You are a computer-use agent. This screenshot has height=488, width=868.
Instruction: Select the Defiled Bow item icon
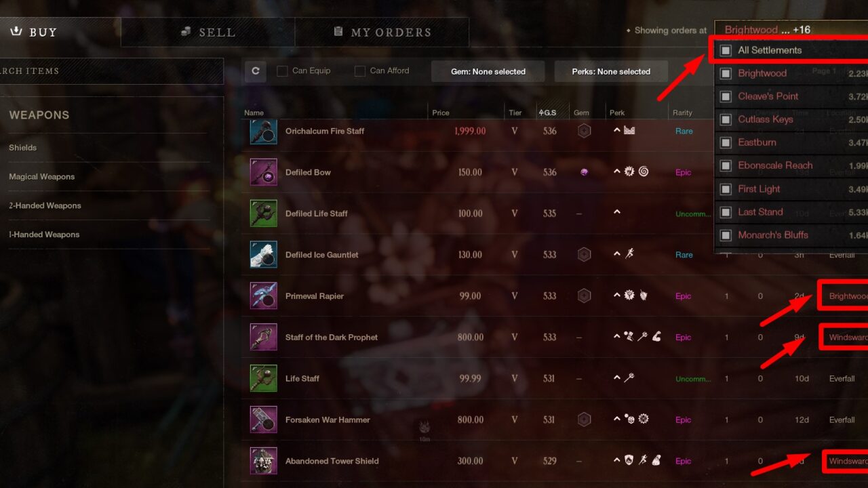(263, 172)
